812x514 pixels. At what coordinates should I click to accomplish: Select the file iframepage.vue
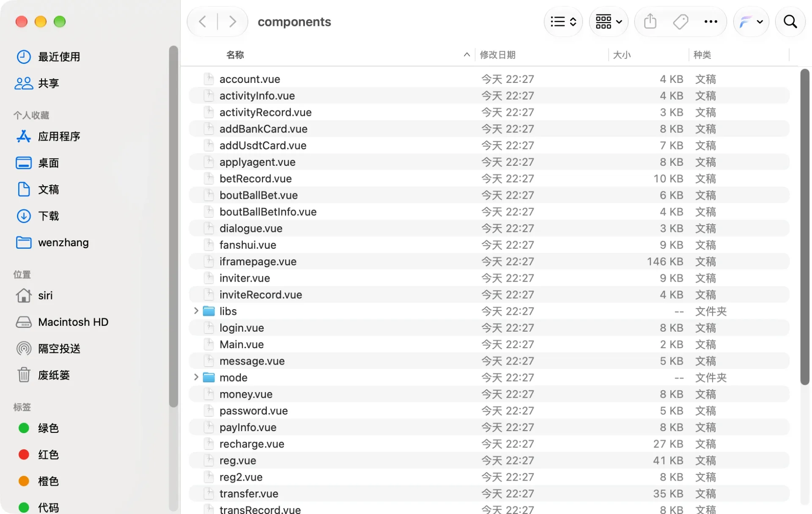[489, 261]
